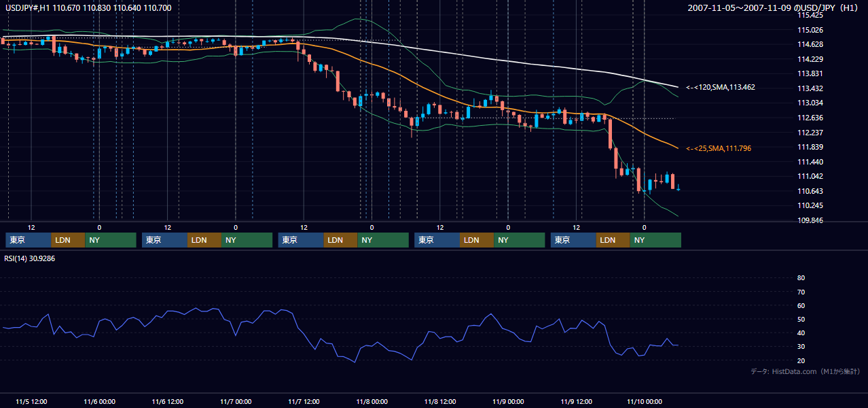Screen dimensions: 868x408
Task: Click price axis label 114.229
Action: [x=810, y=59]
